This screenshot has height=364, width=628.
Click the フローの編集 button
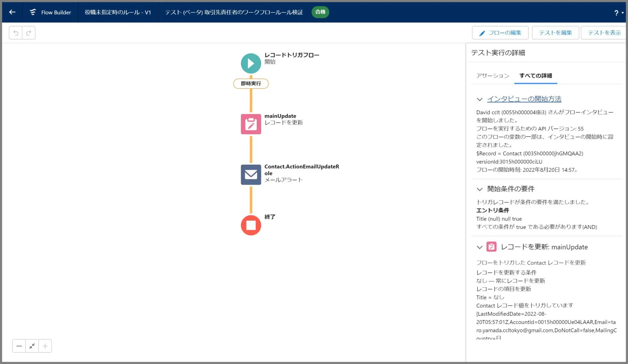[500, 33]
